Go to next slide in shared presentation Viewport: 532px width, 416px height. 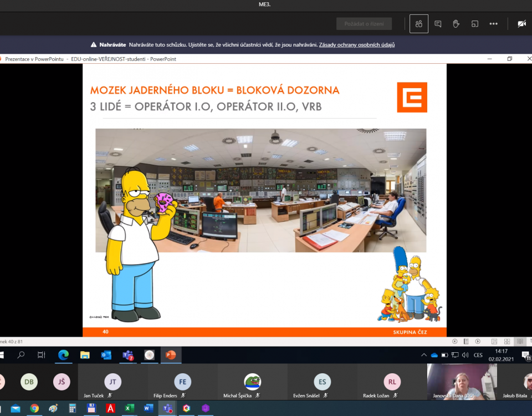[x=478, y=341]
